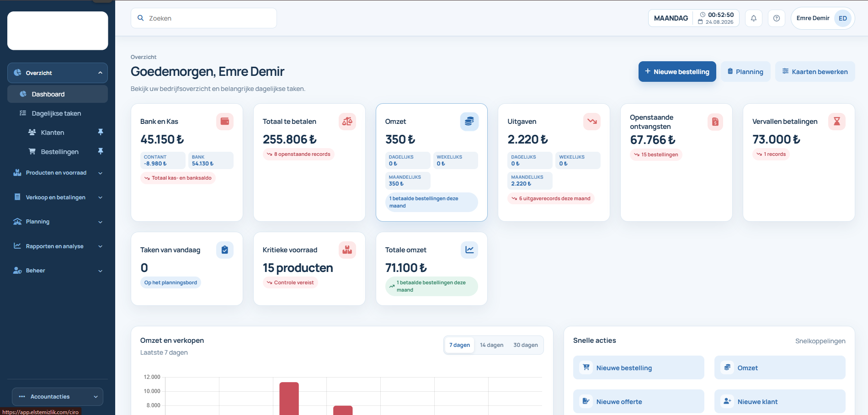Open Dashboard in the sidebar
This screenshot has height=415, width=868.
58,94
